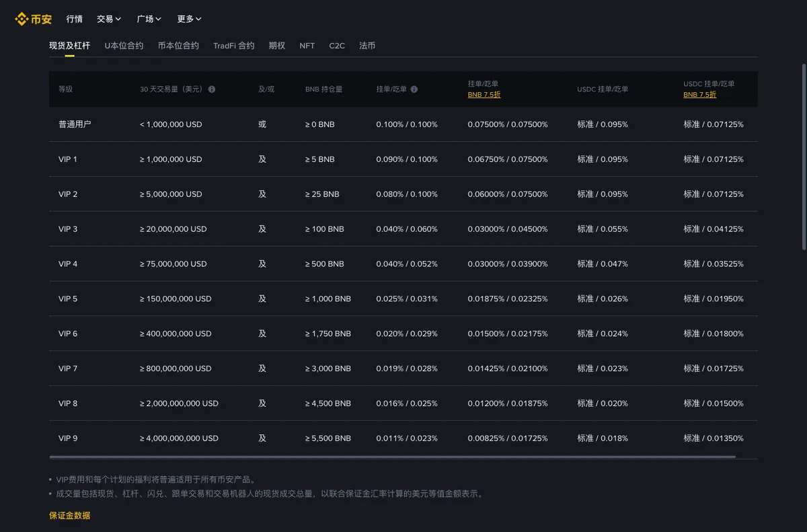Click the 等级 column header

(65, 89)
